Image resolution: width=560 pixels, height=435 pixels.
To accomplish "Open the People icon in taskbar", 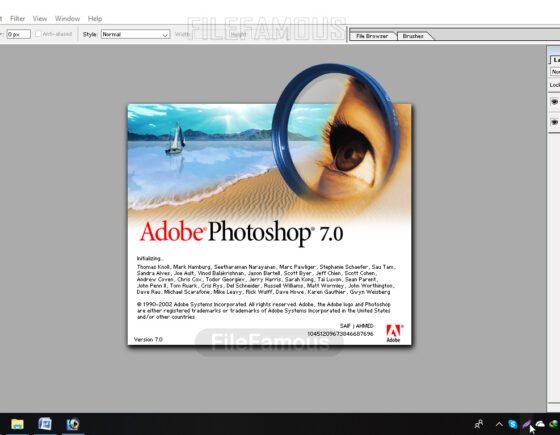I will coord(479,424).
